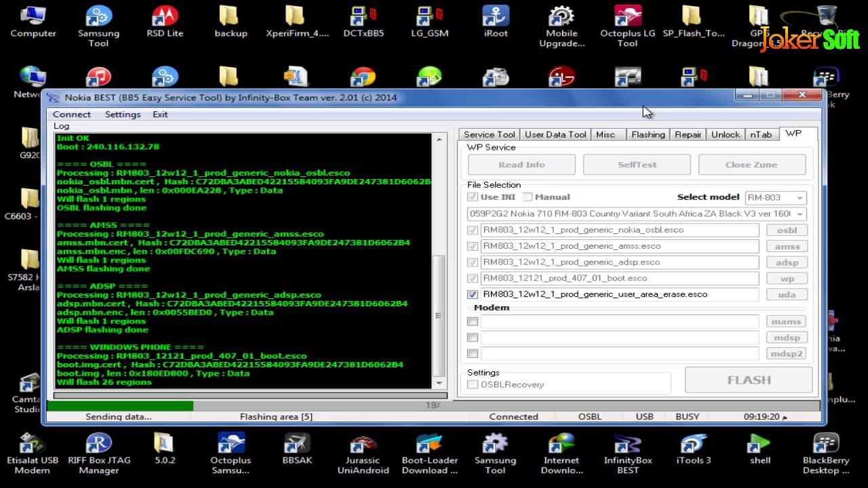Screen dimensions: 868x488
Task: Switch to the Repair tab
Action: pyautogui.click(x=688, y=134)
